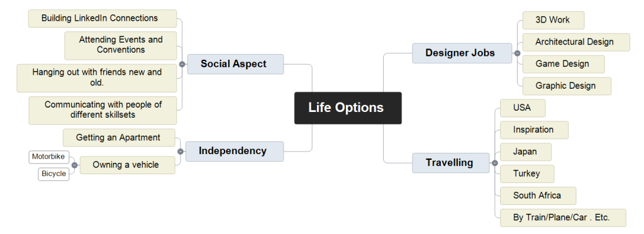Image resolution: width=644 pixels, height=234 pixels.
Task: Select the Attending Events and Conventions node
Action: pos(121,45)
